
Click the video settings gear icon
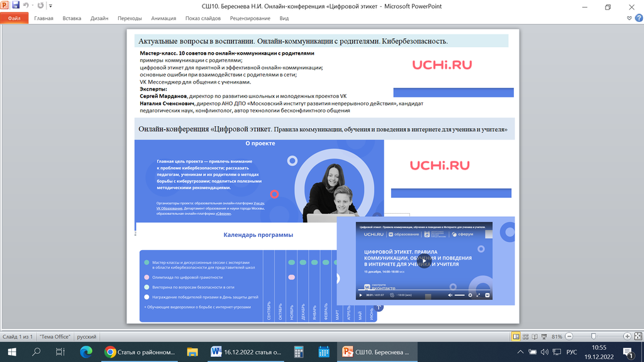[470, 295]
